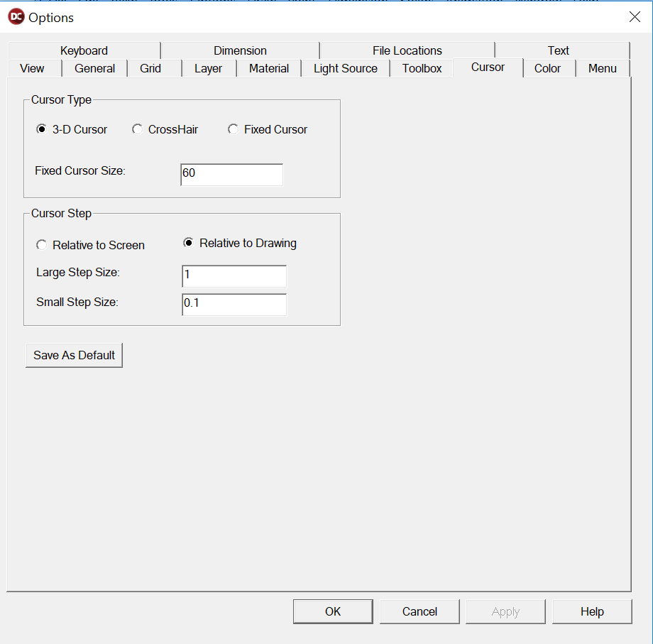The width and height of the screenshot is (653, 644).
Task: Open the Keyboard tab
Action: [84, 50]
